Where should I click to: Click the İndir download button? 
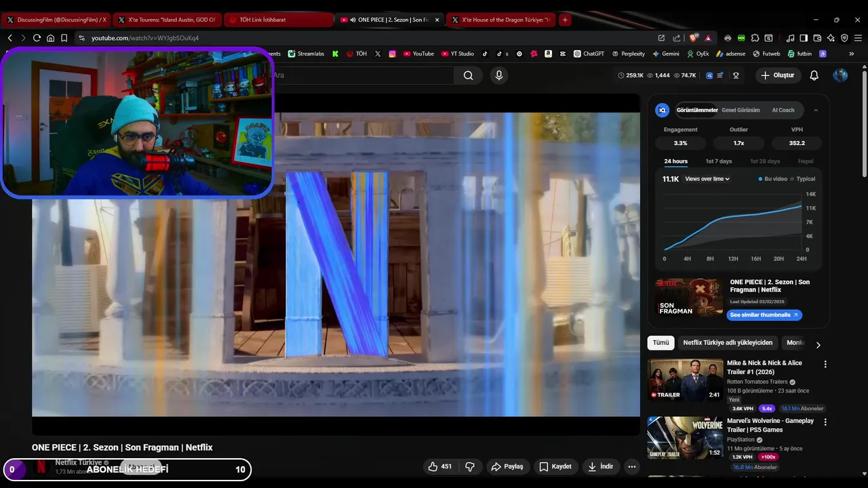(601, 466)
